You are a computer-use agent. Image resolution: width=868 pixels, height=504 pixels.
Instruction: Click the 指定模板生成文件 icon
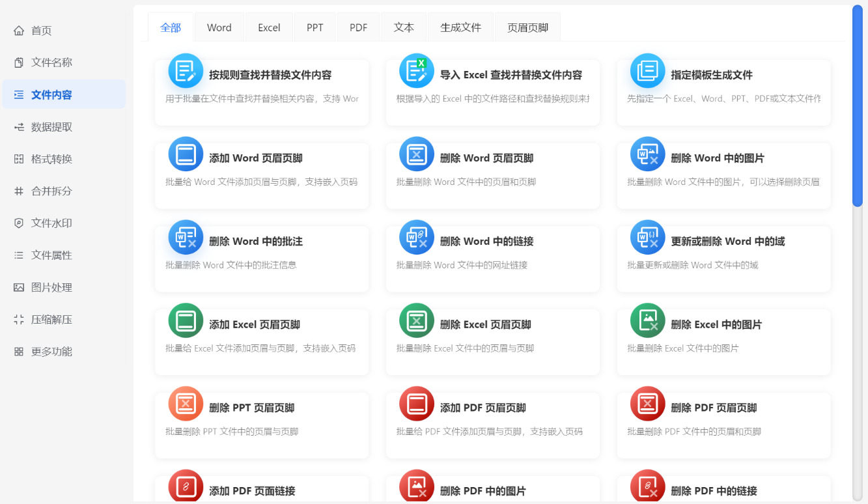tap(648, 70)
